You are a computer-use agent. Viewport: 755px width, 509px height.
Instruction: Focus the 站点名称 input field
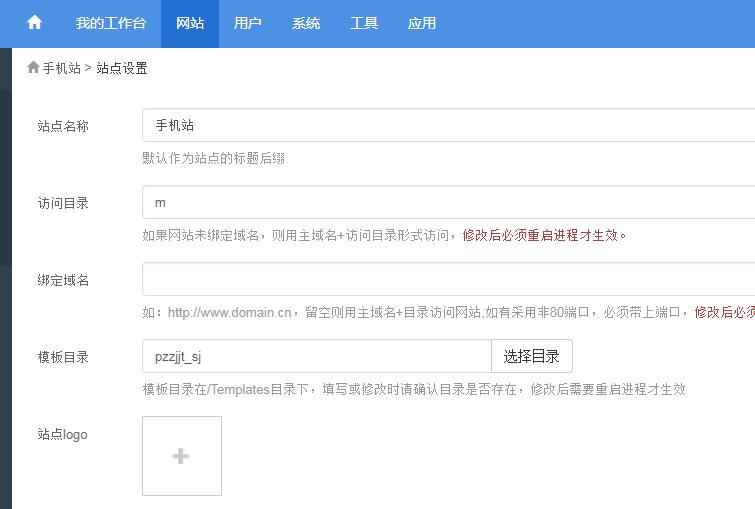coord(448,125)
